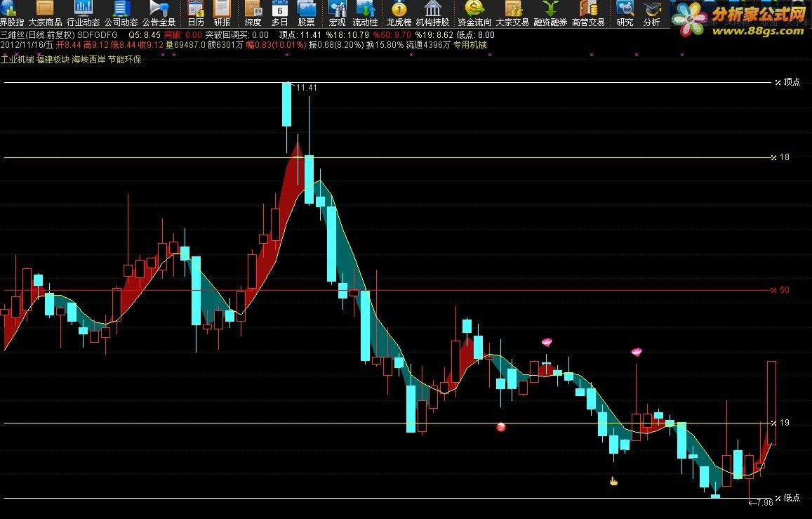Open the 日历 calendar icon

[196, 13]
